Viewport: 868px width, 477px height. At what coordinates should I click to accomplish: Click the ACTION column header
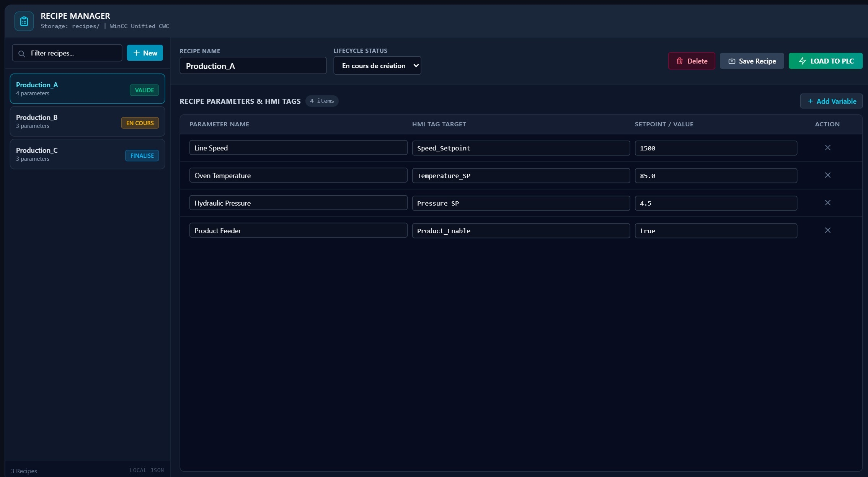click(x=827, y=124)
